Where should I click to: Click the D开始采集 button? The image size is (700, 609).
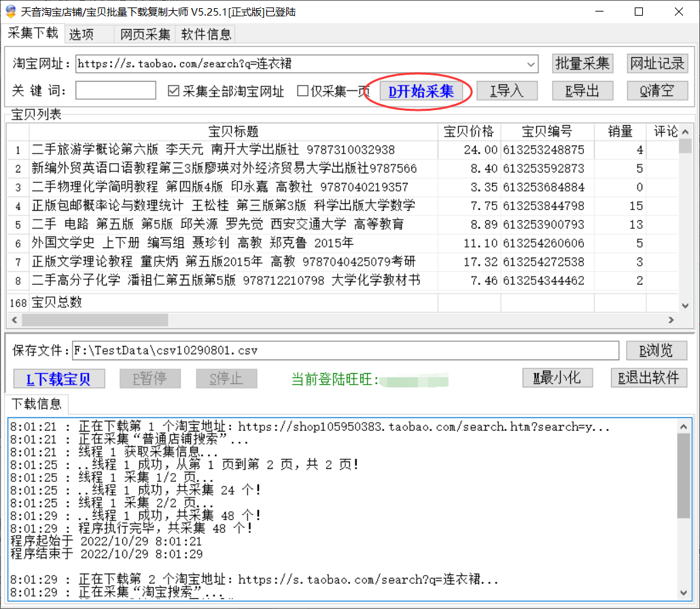[x=420, y=91]
